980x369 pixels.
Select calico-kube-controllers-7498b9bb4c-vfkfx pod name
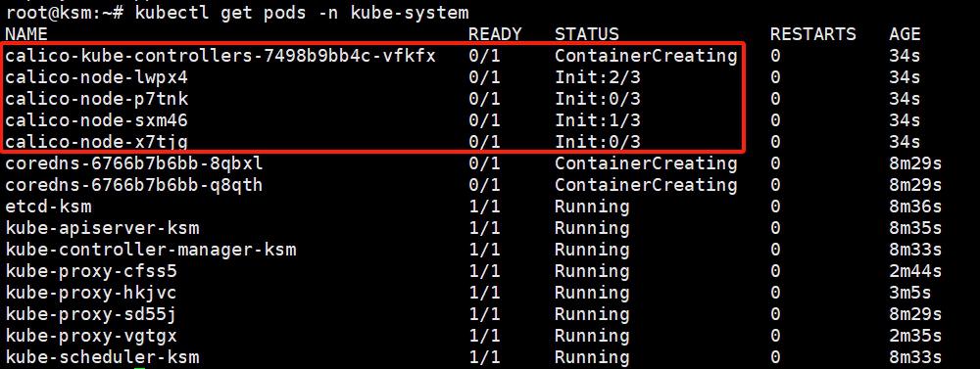click(220, 56)
